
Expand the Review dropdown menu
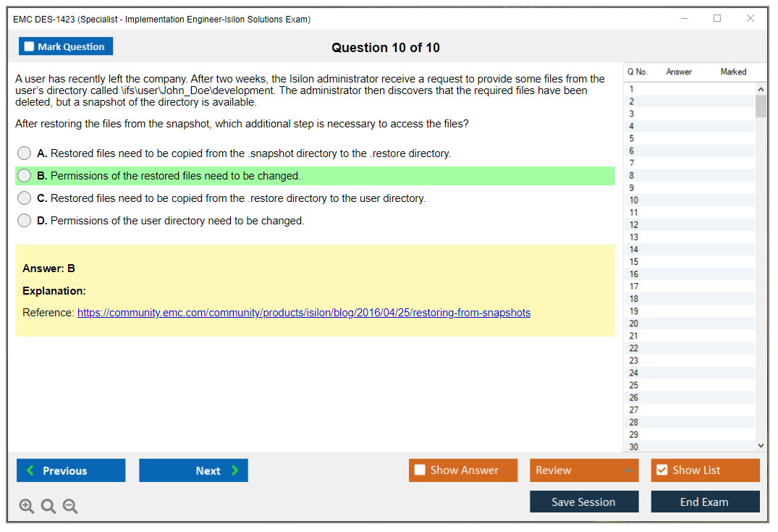pyautogui.click(x=627, y=470)
